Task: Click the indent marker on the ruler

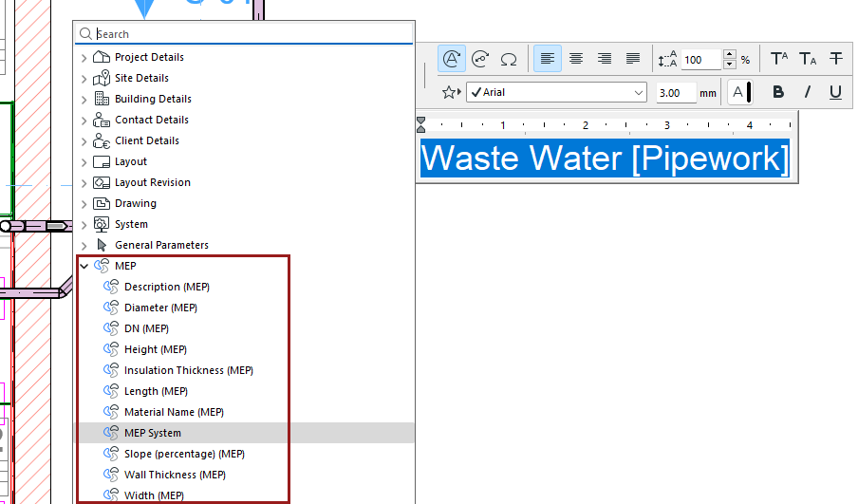Action: 420,124
